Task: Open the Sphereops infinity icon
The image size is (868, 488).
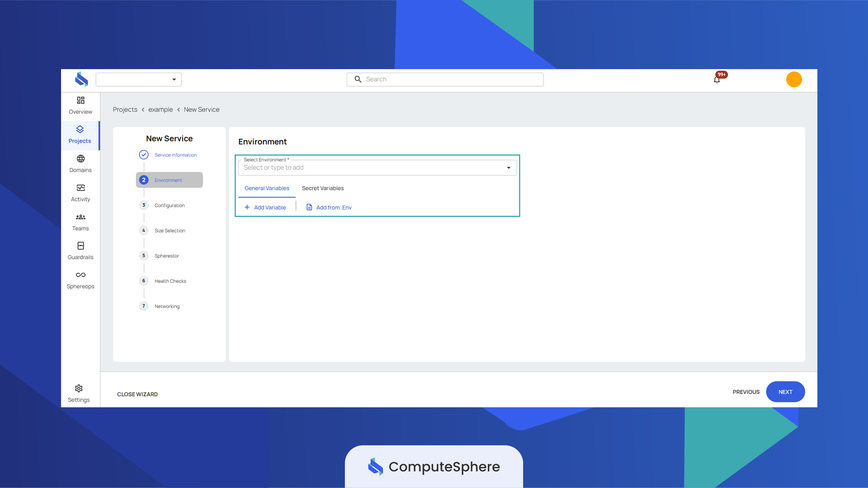Action: 80,275
